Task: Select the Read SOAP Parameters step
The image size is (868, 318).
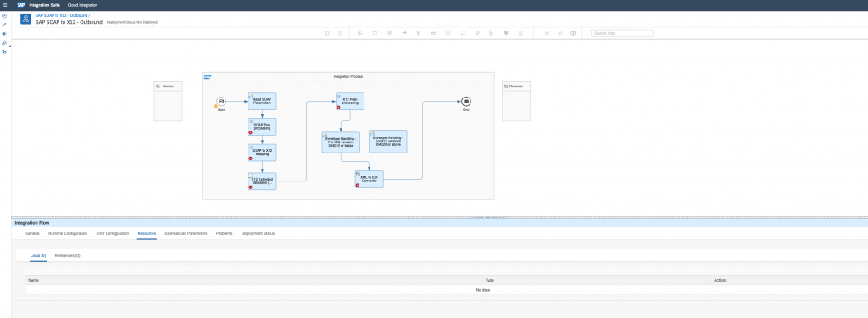Action: pos(262,102)
